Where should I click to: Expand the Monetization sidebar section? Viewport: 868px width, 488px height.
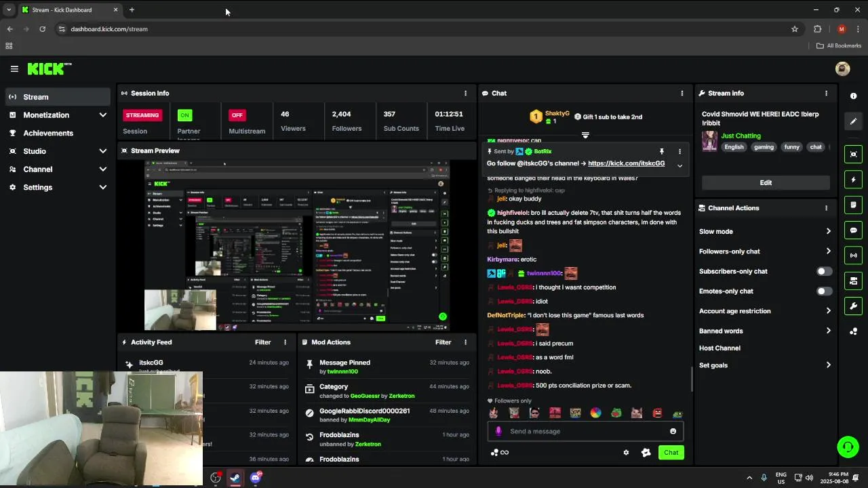click(102, 115)
